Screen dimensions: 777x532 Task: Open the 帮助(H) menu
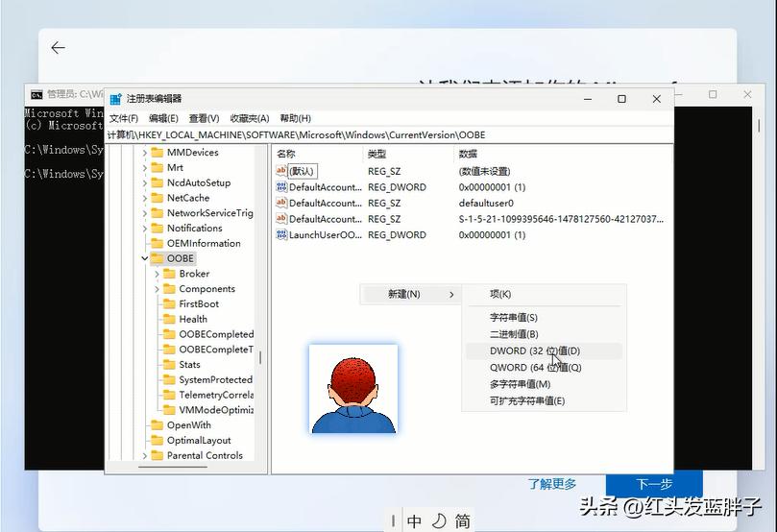(296, 118)
